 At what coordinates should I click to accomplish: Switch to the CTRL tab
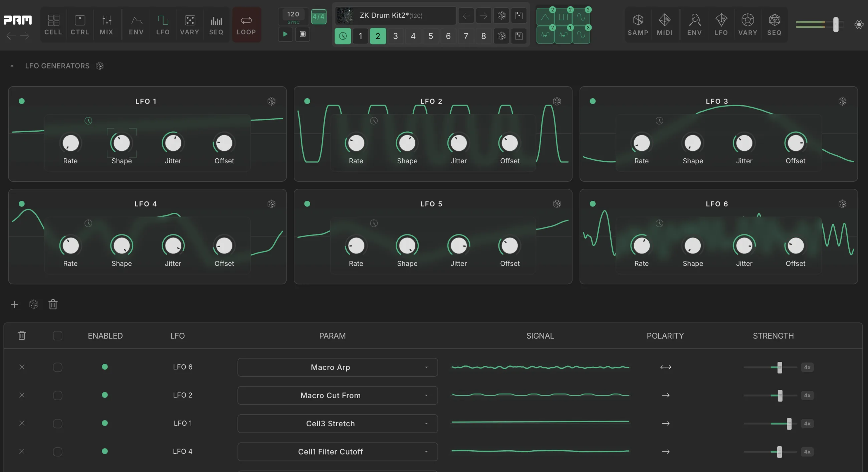80,25
